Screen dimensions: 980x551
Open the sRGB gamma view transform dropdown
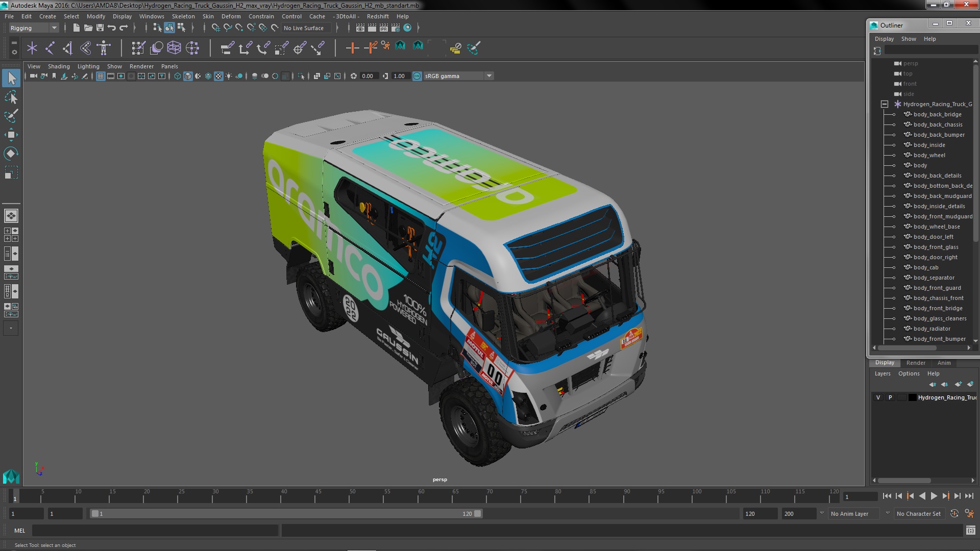click(x=489, y=76)
